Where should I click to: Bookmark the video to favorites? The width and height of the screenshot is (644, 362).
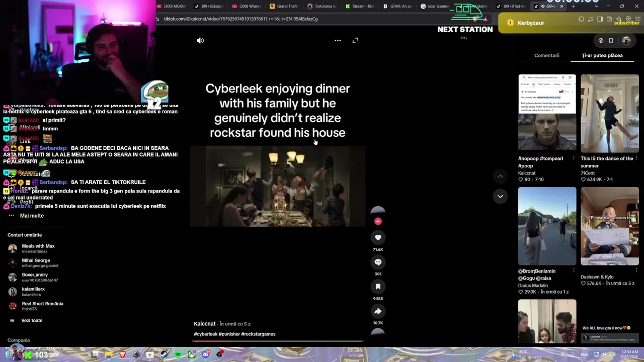[378, 287]
